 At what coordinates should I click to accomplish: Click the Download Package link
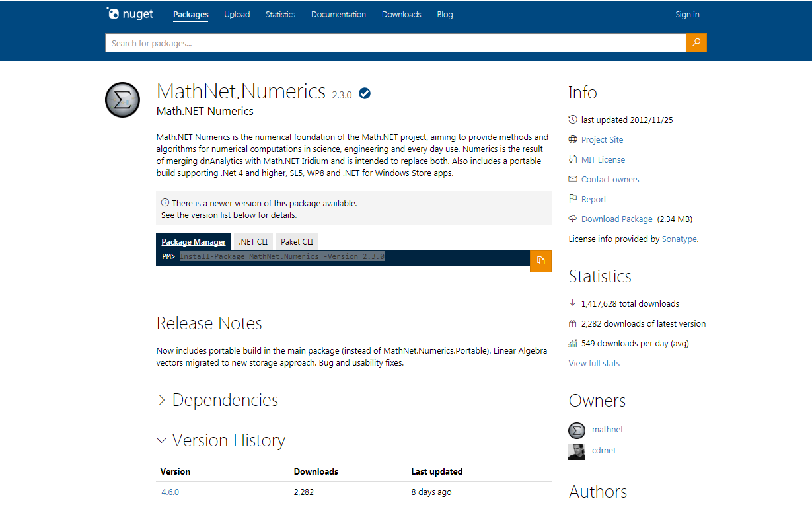617,219
